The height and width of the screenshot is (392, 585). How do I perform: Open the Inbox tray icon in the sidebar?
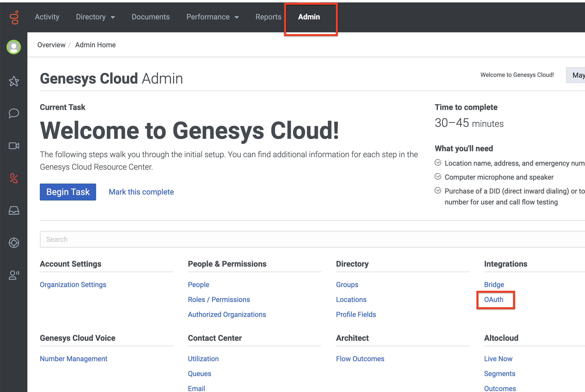tap(13, 211)
